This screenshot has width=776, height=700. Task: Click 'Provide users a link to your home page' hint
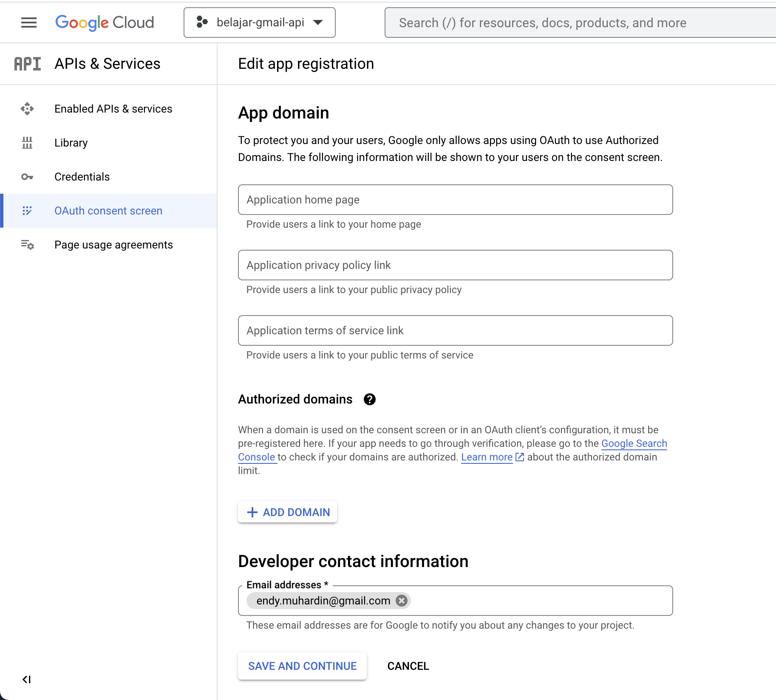click(334, 224)
